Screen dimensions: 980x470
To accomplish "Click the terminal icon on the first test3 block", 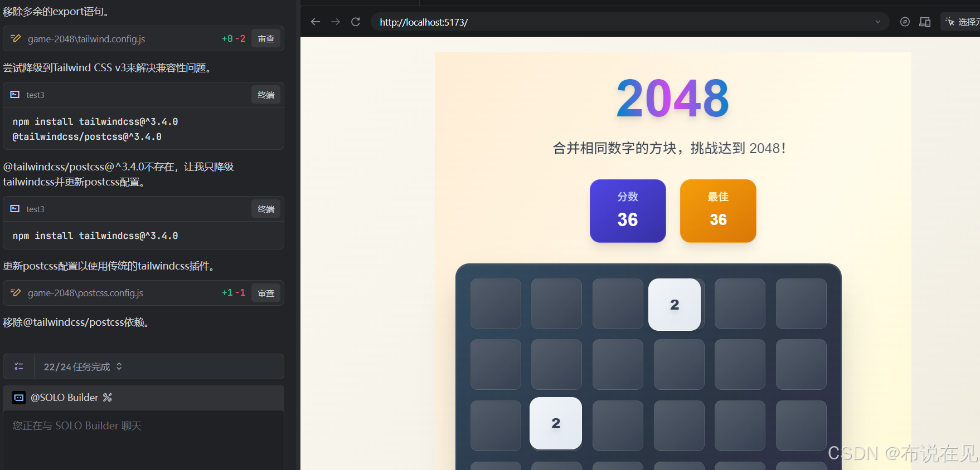I will tap(15, 95).
